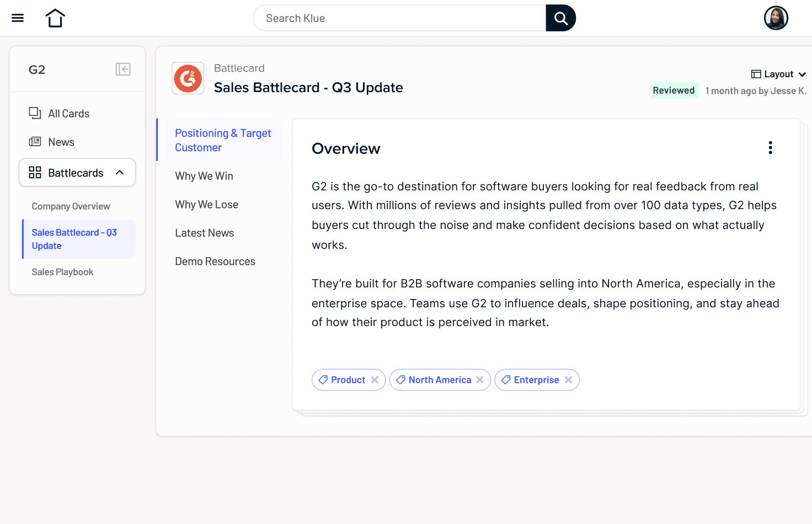Open the user profile avatar

(776, 18)
